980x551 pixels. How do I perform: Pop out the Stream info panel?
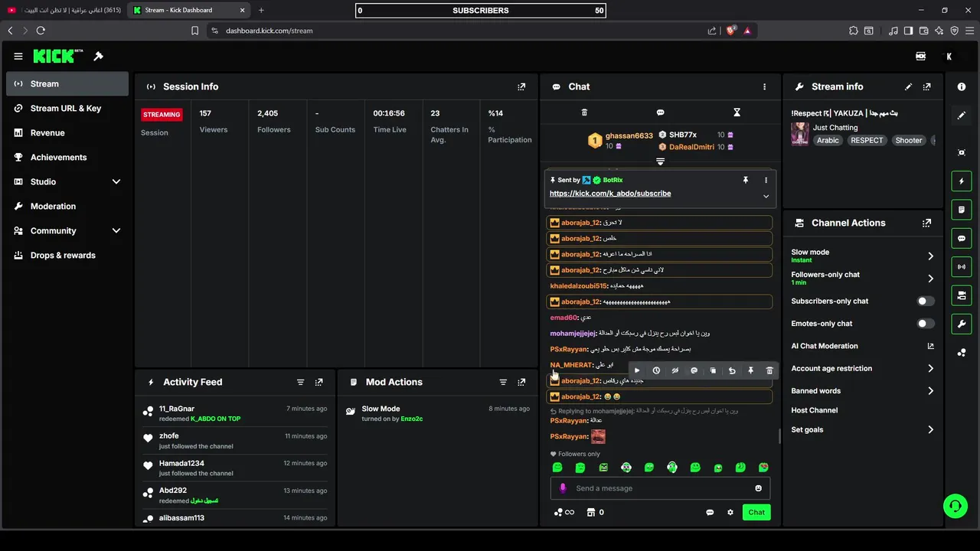pyautogui.click(x=927, y=86)
